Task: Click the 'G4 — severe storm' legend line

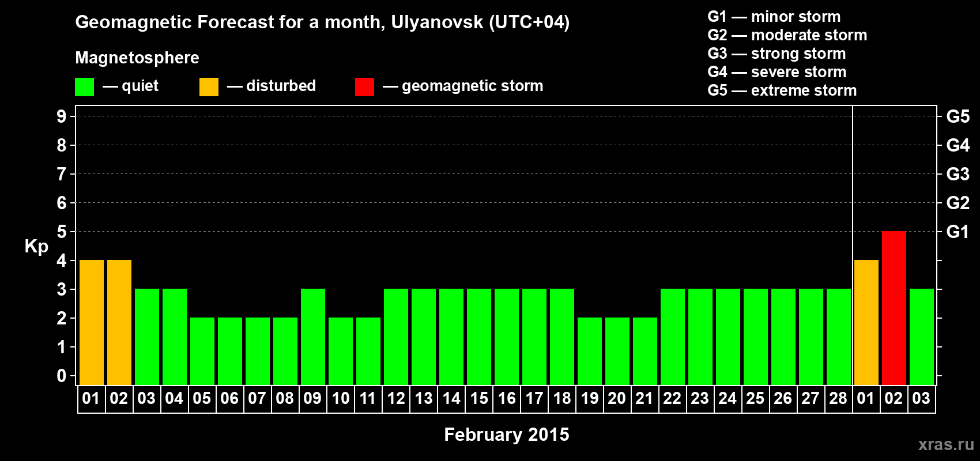Action: pos(777,72)
